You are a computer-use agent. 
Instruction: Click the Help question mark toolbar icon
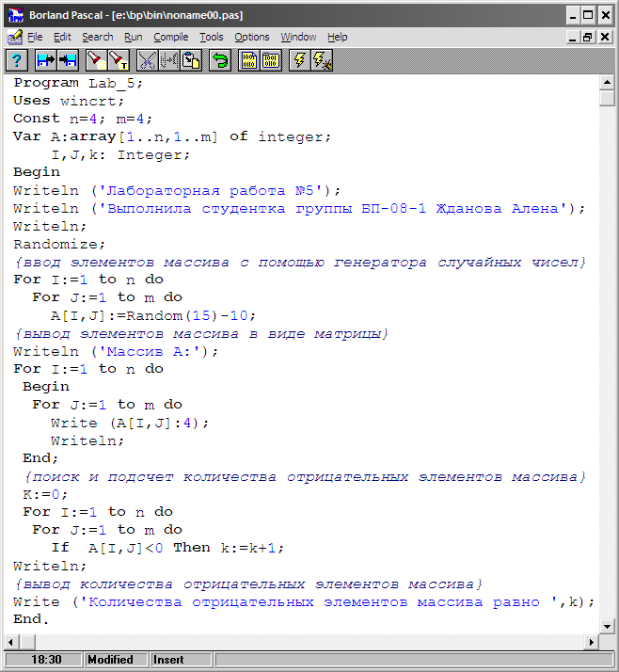17,60
